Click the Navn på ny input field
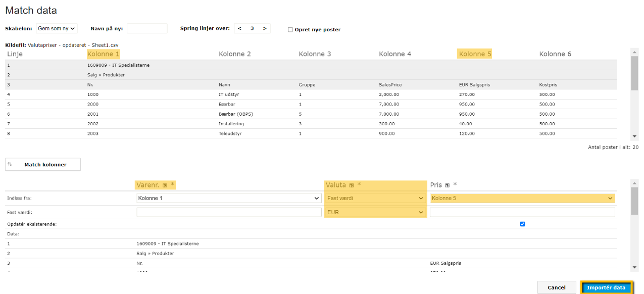Viewport: 644px width, 294px height. pos(147,28)
